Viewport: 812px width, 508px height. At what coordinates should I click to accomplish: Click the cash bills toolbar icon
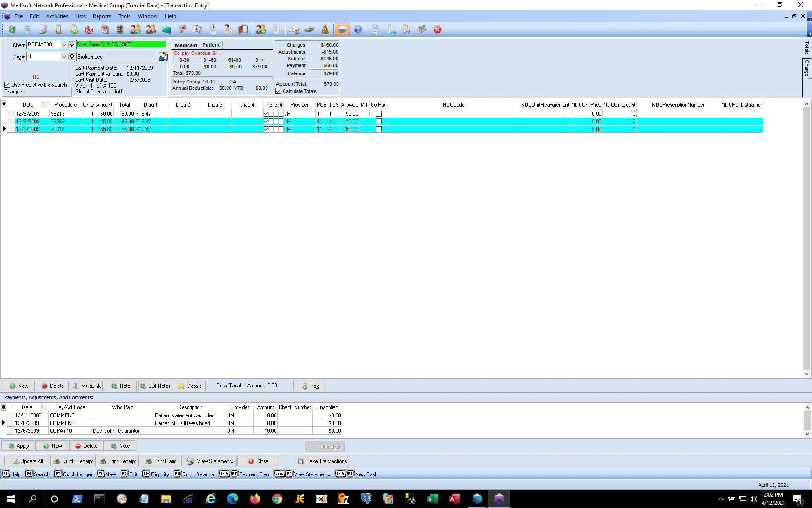pos(309,29)
